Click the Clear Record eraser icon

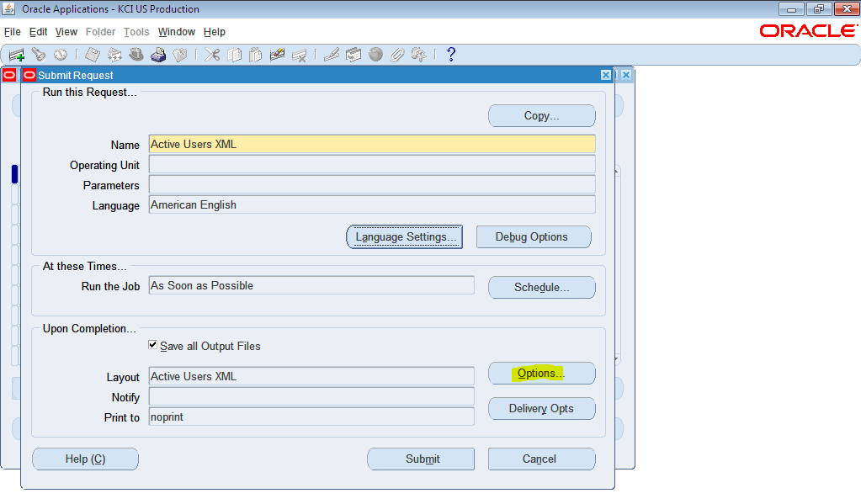(x=277, y=55)
